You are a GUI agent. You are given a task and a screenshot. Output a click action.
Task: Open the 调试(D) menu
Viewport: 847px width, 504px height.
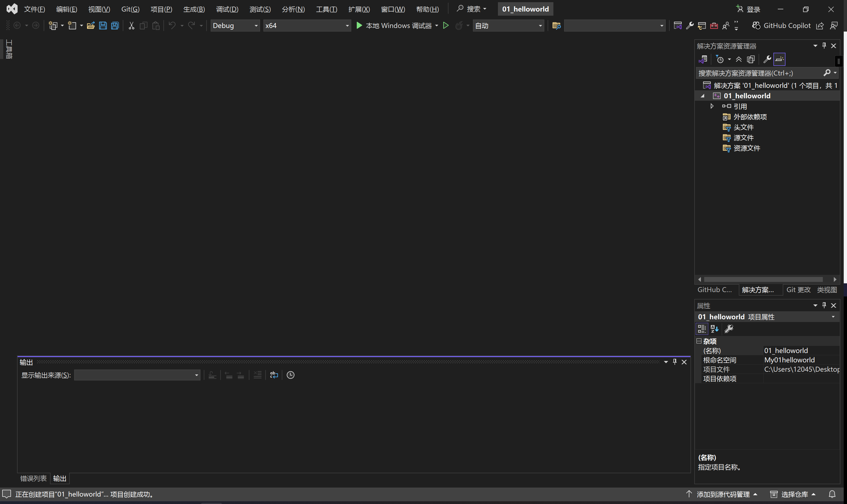[x=227, y=9]
